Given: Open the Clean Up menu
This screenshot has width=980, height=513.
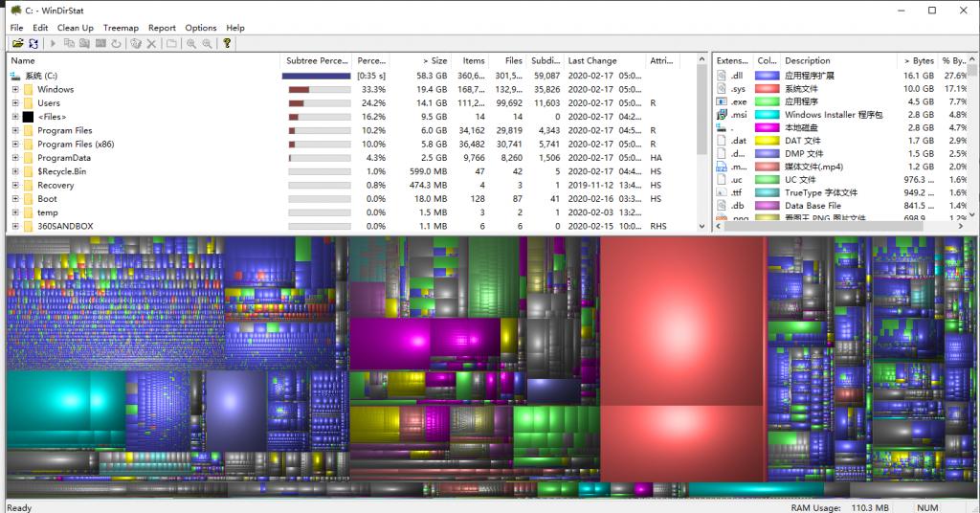Looking at the screenshot, I should click(x=75, y=28).
